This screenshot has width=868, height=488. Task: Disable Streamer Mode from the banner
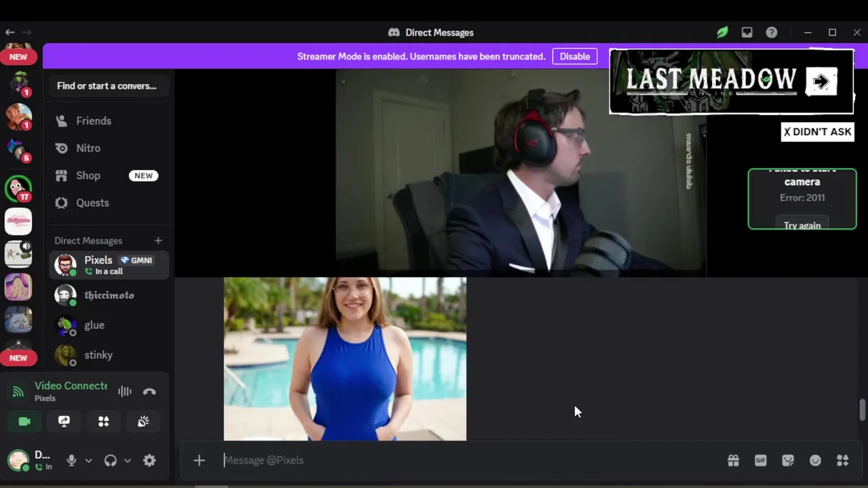click(x=574, y=56)
